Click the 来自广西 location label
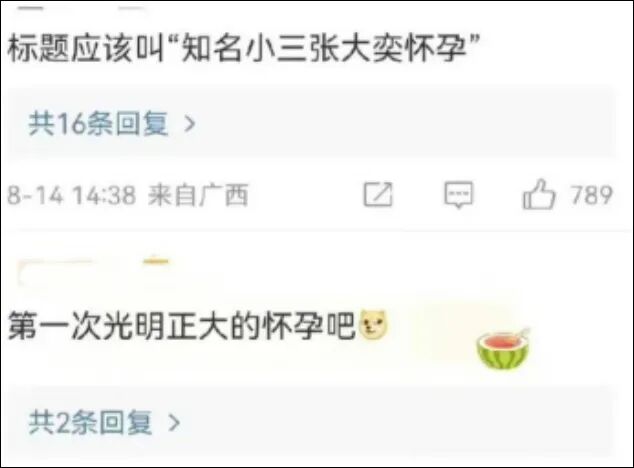 coord(198,195)
